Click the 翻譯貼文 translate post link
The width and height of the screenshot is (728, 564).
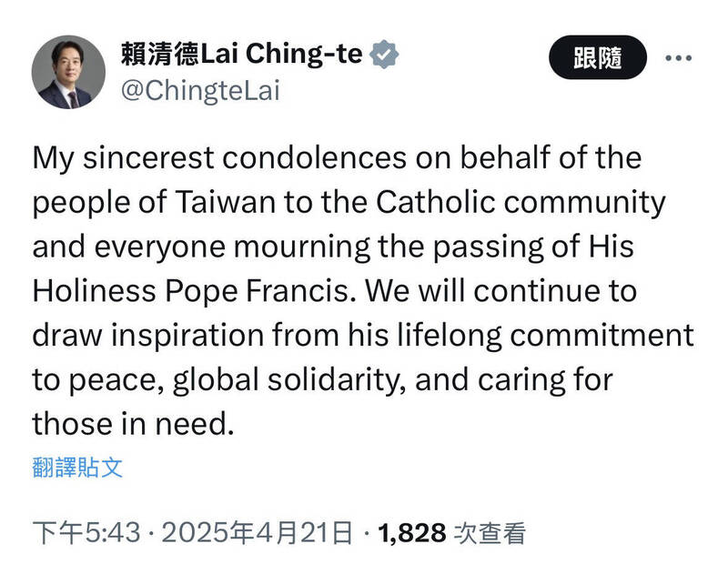click(76, 468)
